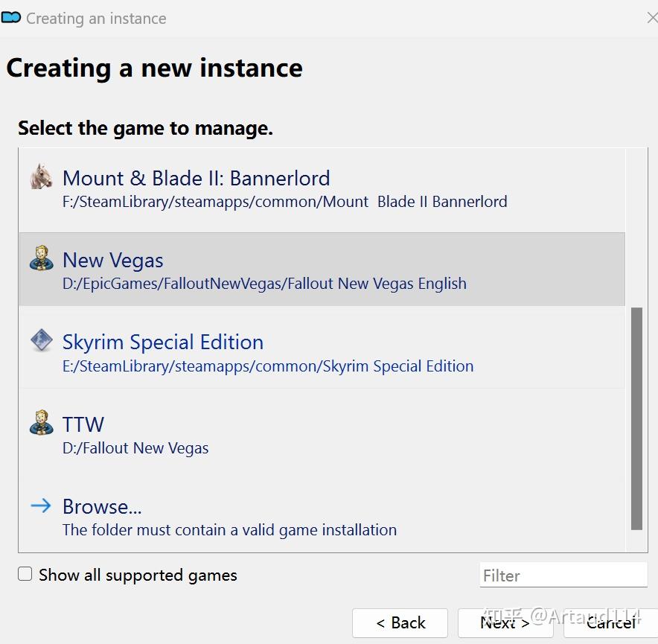Screen dimensions: 658x644
Task: Close the Creating an instance window
Action: click(x=652, y=18)
